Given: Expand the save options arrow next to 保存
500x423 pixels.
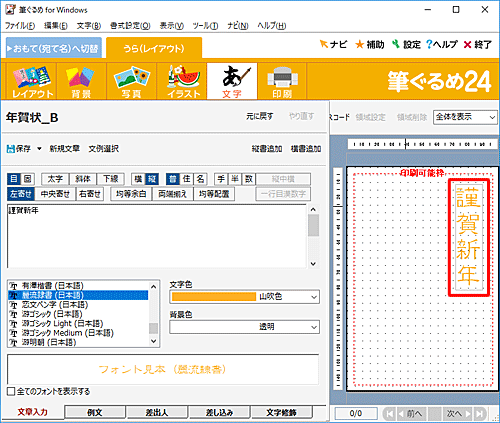Looking at the screenshot, I should [39, 149].
